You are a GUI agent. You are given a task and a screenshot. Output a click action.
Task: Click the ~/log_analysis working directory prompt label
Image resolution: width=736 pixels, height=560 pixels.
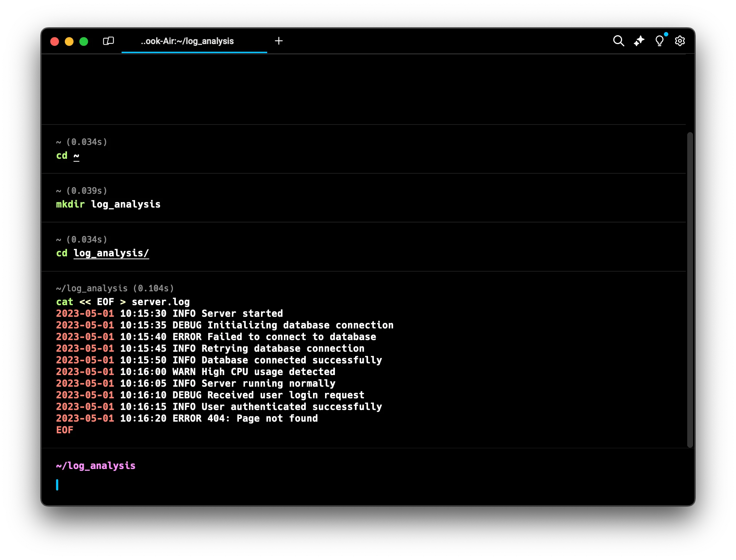96,466
